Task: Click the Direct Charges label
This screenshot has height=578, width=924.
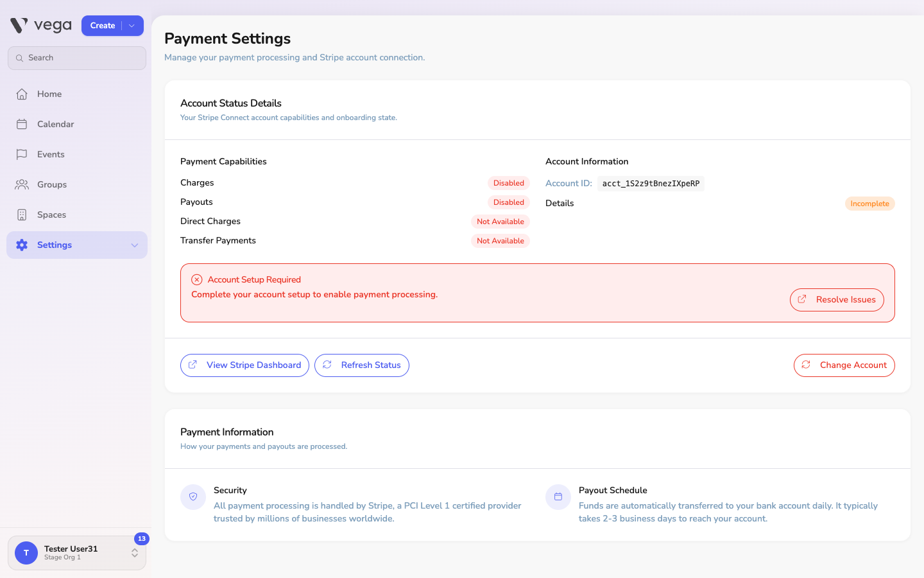Action: click(x=210, y=221)
